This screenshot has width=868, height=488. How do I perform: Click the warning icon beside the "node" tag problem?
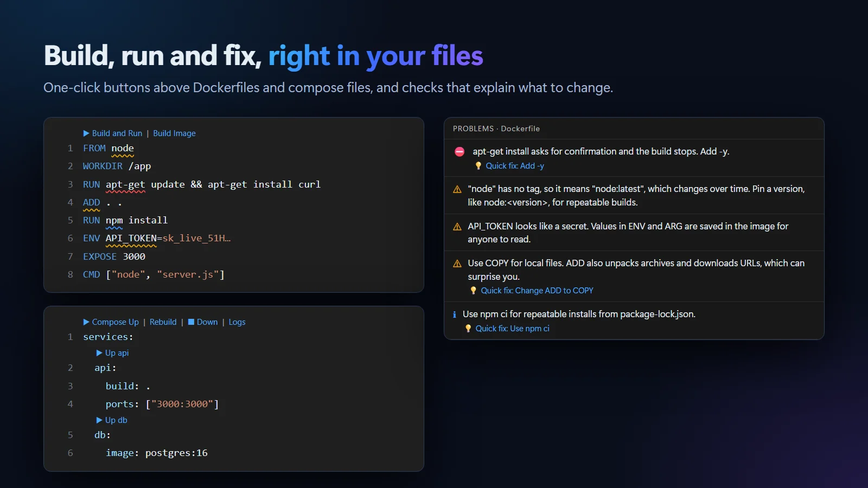click(x=457, y=189)
